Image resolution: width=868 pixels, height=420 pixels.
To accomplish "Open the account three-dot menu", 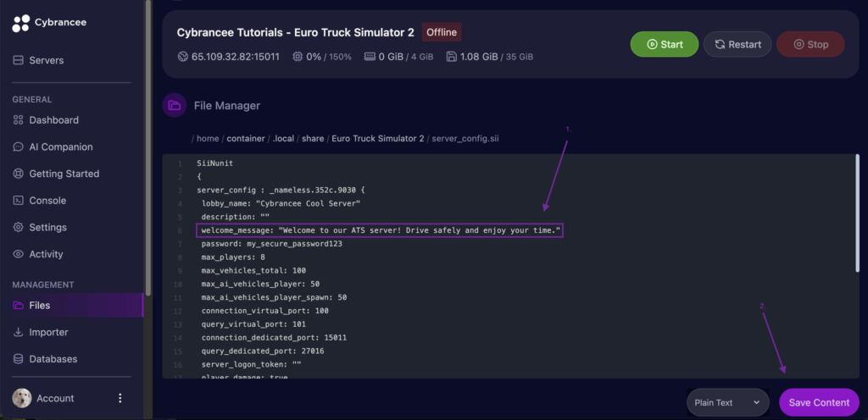I will pos(120,398).
